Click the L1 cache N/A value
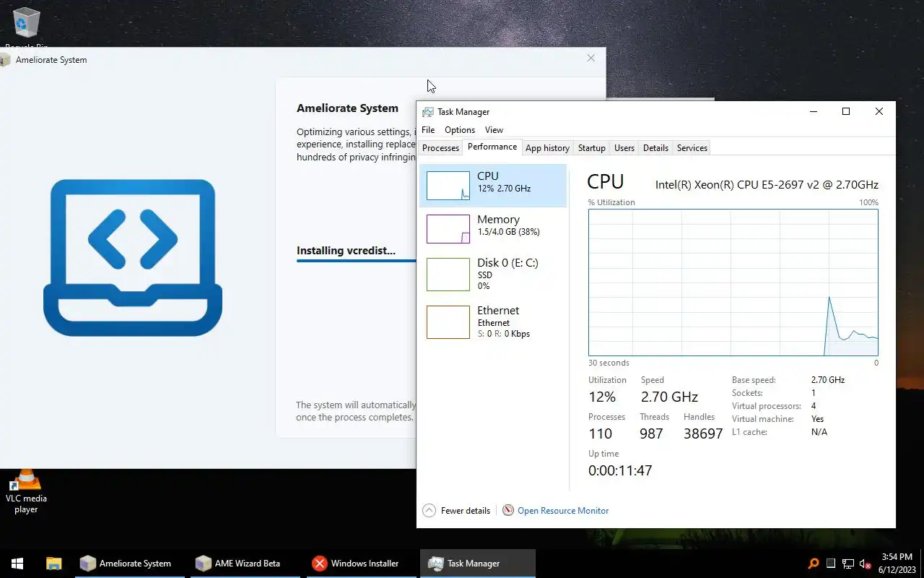The width and height of the screenshot is (924, 578). click(819, 432)
